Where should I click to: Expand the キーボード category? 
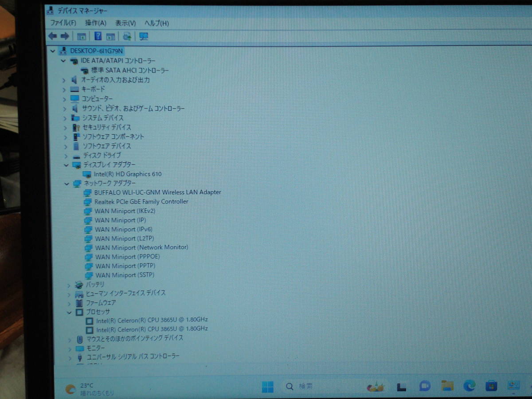click(x=64, y=90)
